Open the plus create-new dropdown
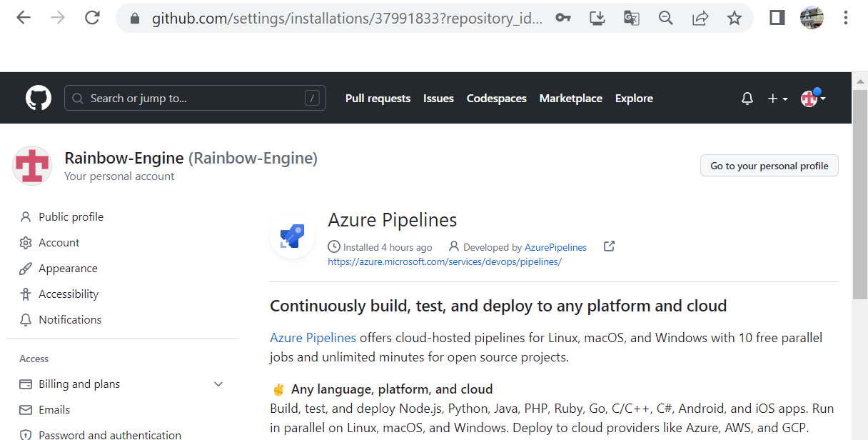Viewport: 868px width, 440px height. pos(777,99)
